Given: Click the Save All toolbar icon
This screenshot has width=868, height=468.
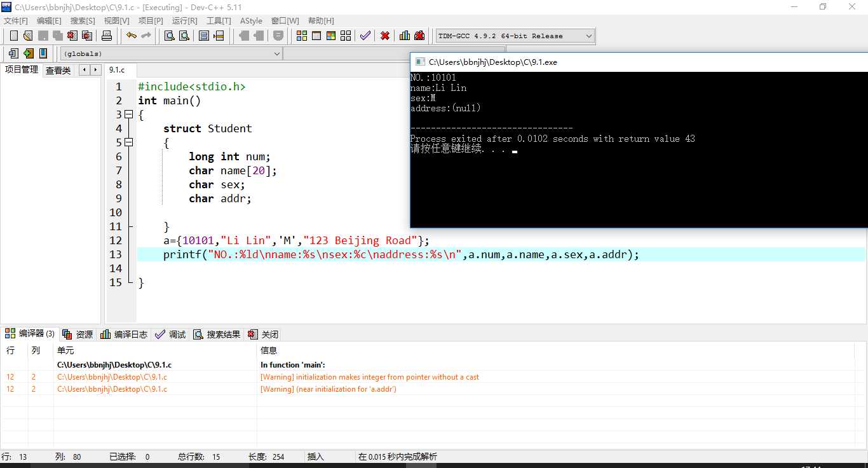Looking at the screenshot, I should pyautogui.click(x=57, y=36).
